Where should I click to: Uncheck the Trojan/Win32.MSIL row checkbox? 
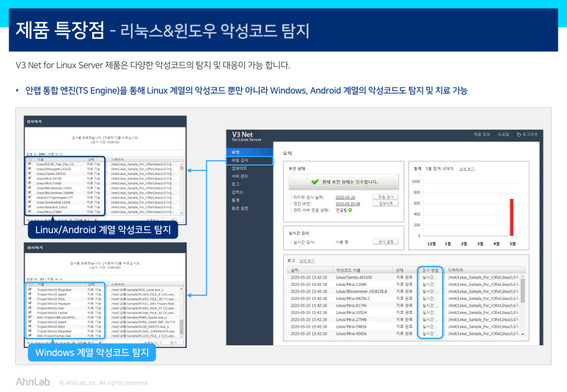pos(29,299)
